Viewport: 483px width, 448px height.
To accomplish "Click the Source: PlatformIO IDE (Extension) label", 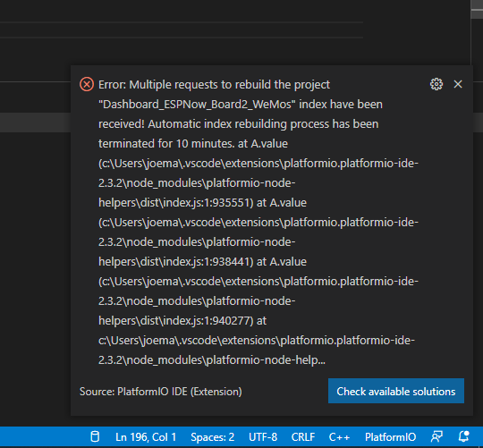I will [x=160, y=392].
